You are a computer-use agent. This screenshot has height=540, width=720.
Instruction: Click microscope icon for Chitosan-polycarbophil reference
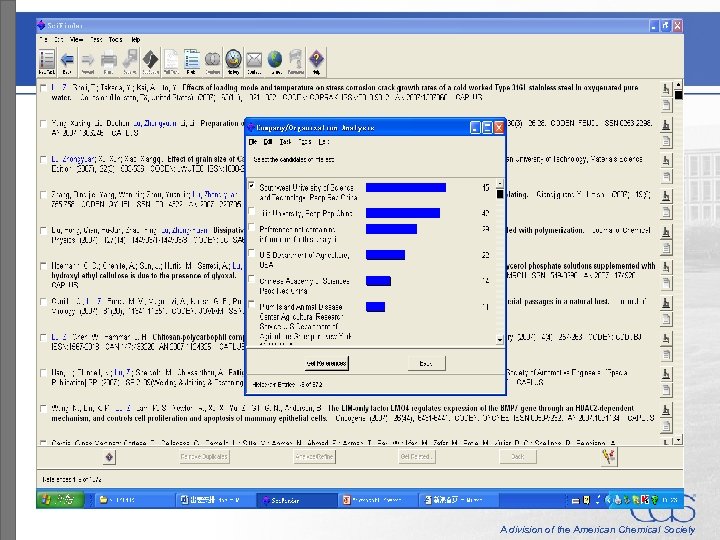666,338
